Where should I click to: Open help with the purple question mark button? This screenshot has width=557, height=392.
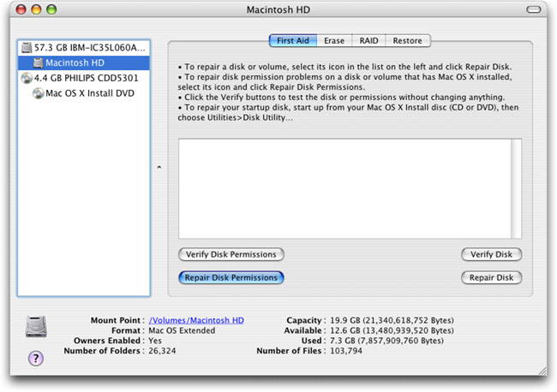pyautogui.click(x=36, y=359)
